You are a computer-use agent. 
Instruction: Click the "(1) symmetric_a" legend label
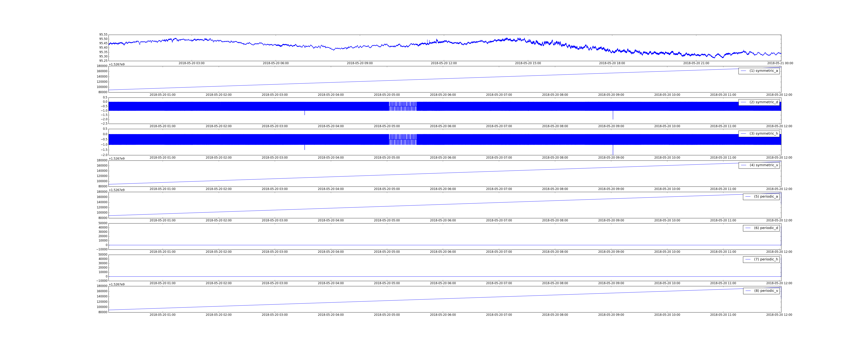click(x=763, y=71)
